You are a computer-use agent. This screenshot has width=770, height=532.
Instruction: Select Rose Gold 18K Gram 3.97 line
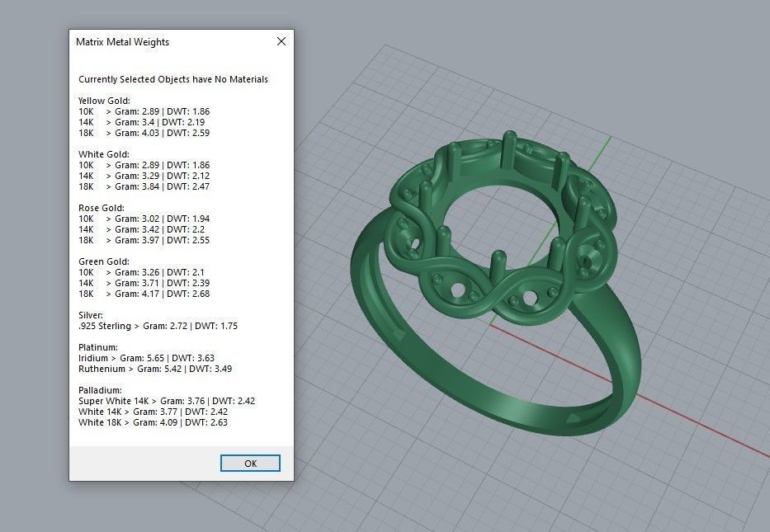(144, 240)
